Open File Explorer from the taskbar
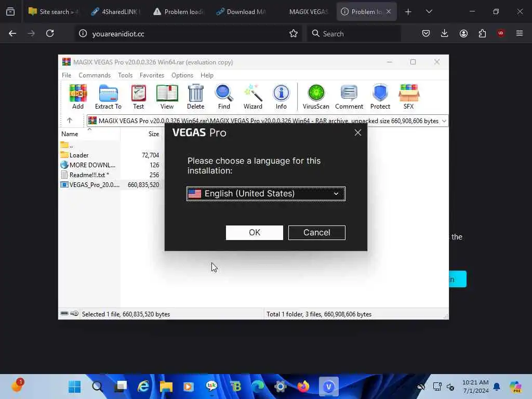Image resolution: width=532 pixels, height=399 pixels. [x=166, y=387]
